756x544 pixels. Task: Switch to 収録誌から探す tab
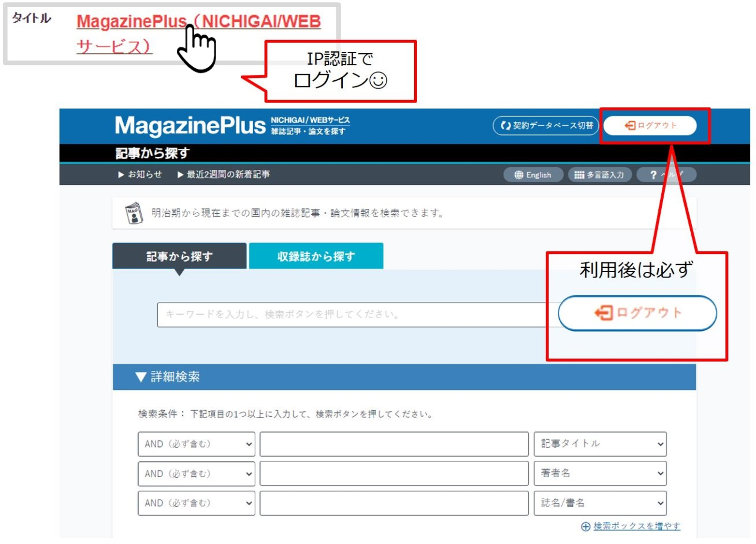(x=316, y=256)
